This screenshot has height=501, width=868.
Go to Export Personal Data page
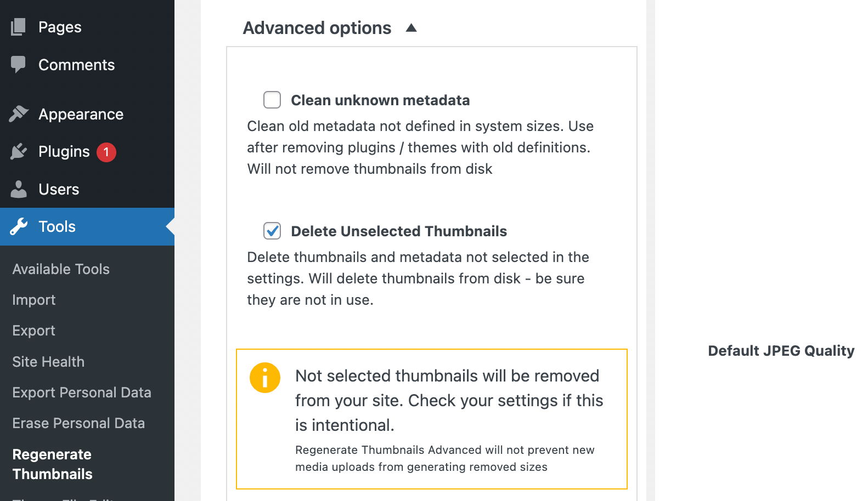(x=82, y=392)
